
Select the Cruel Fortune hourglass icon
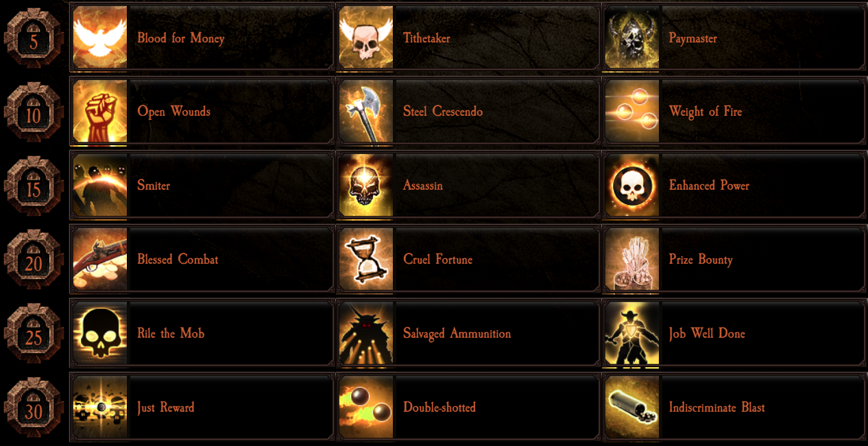coord(366,260)
